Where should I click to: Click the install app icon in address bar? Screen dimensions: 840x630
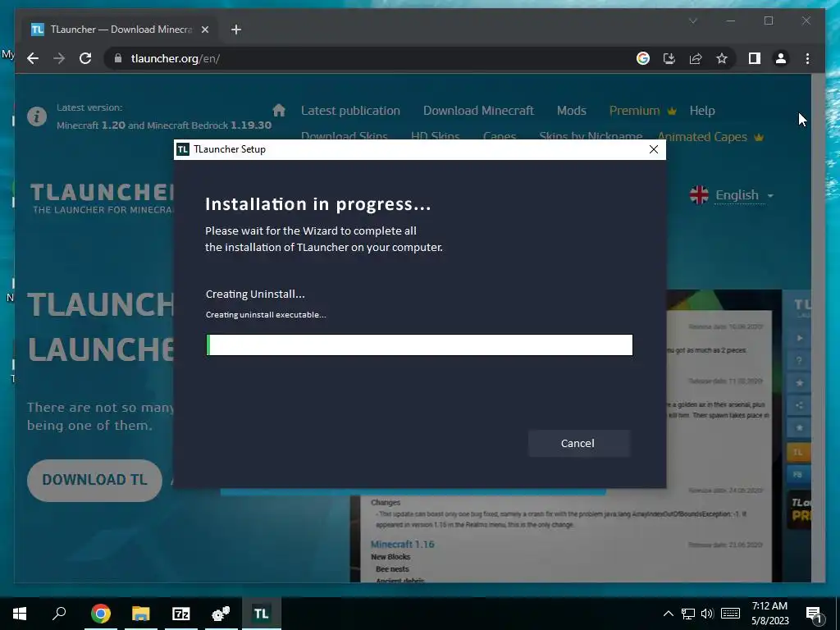tap(669, 58)
